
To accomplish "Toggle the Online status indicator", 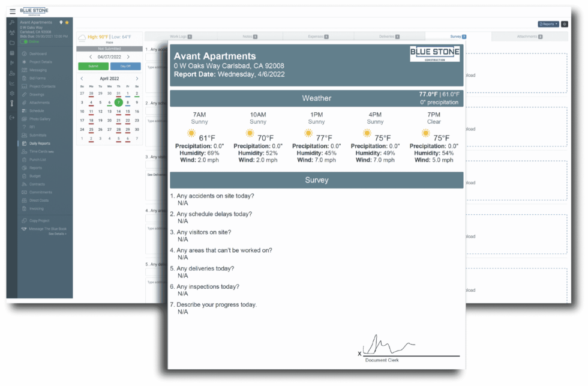I will coord(24,41).
